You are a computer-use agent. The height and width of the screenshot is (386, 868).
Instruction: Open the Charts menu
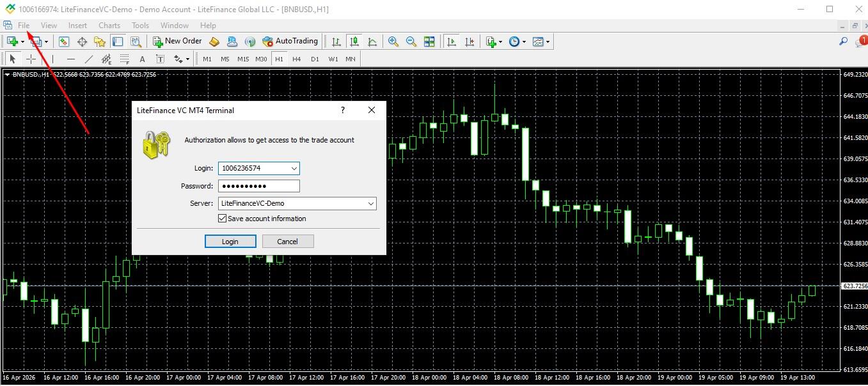pyautogui.click(x=109, y=26)
